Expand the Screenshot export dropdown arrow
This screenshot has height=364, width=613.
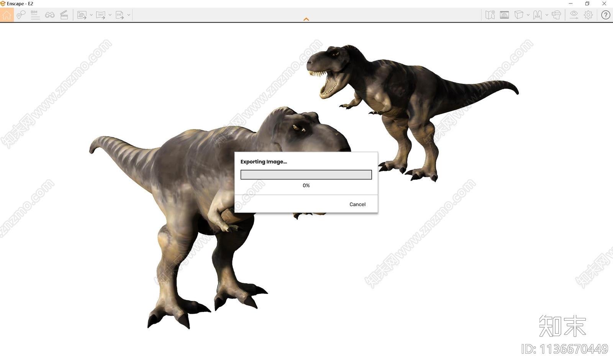coord(91,15)
